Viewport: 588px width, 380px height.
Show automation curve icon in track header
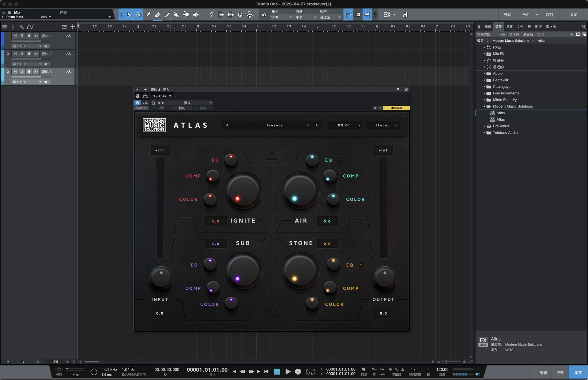30,27
